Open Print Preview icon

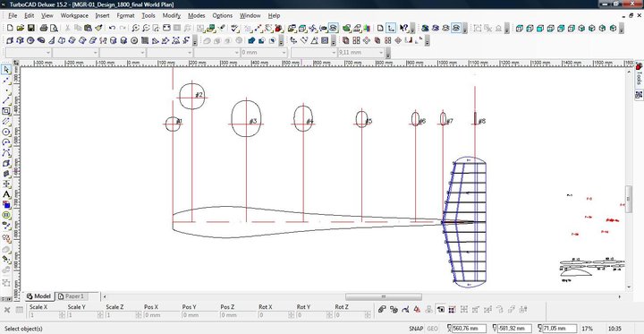[54, 28]
